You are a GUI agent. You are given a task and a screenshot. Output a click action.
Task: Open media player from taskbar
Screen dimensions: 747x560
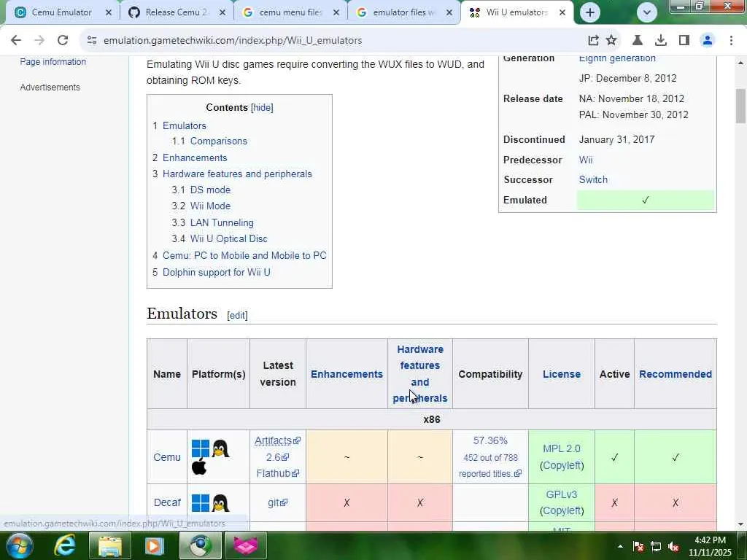click(153, 545)
